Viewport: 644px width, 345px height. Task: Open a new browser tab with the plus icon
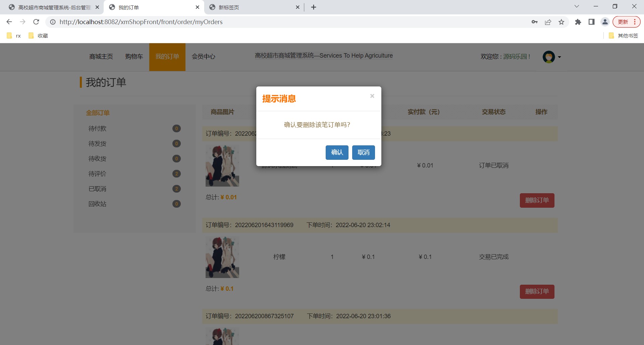pos(314,7)
